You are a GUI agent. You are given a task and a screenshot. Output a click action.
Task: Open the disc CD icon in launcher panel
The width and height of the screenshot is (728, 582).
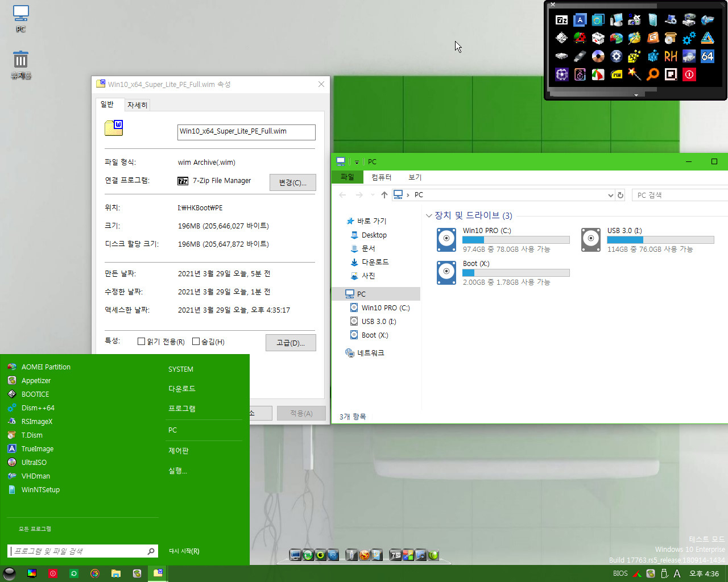pyautogui.click(x=598, y=56)
